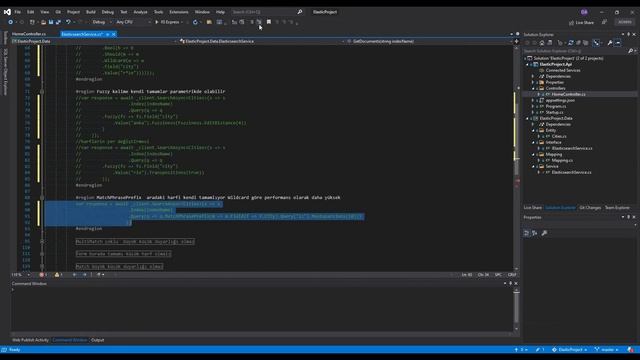
Task: Open the Debug configuration dropdown
Action: (x=101, y=22)
